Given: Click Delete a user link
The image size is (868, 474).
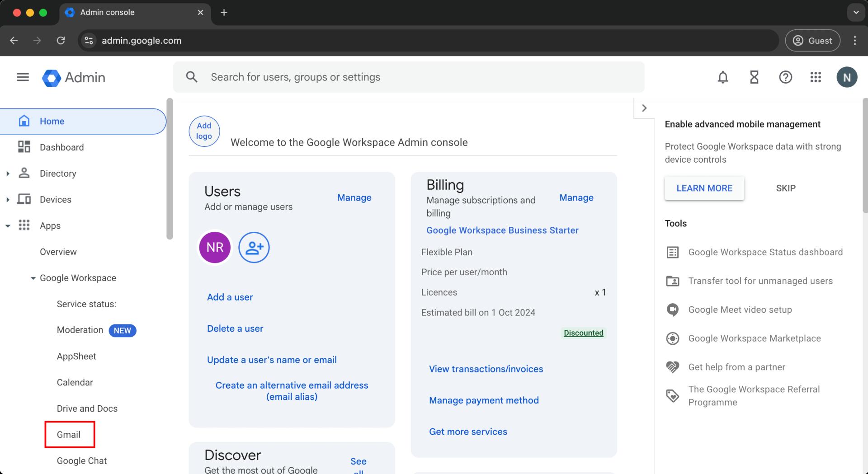Looking at the screenshot, I should (x=235, y=329).
